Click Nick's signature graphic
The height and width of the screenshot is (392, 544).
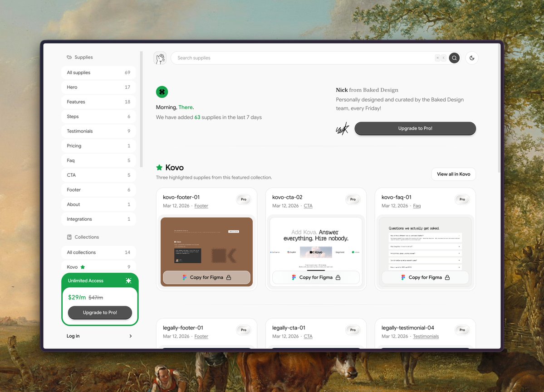click(343, 129)
